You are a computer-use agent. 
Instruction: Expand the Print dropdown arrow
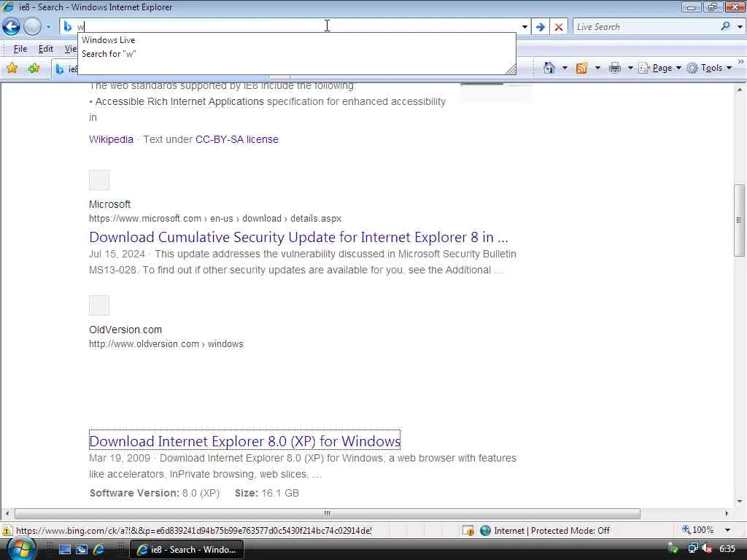point(630,68)
